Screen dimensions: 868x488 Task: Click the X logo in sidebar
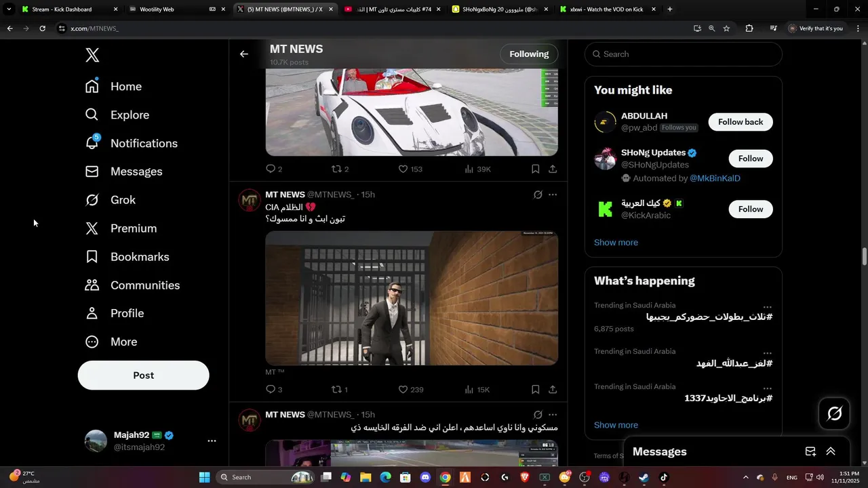pos(92,56)
